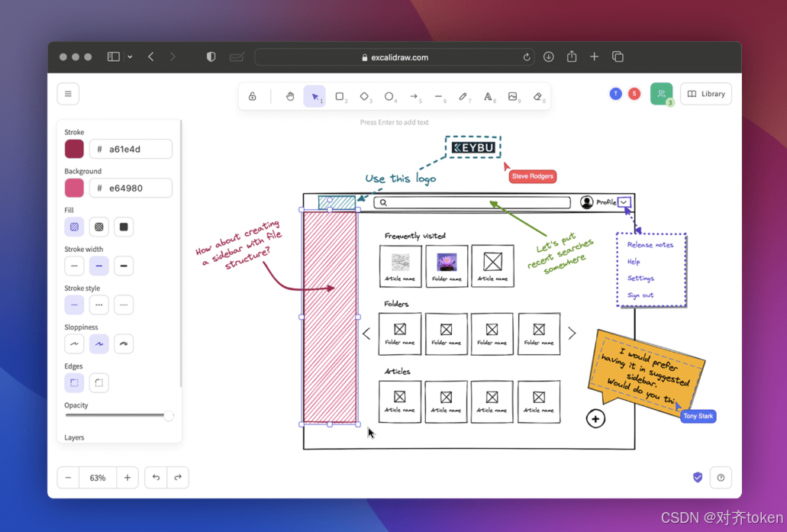Zoom out with the minus button

pos(68,478)
